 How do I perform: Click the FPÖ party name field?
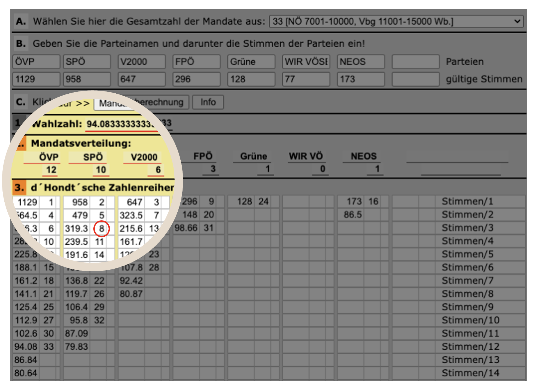pyautogui.click(x=196, y=62)
